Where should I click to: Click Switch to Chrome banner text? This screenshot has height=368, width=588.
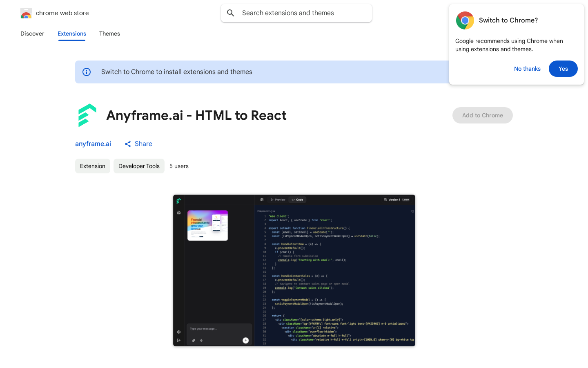(x=177, y=72)
